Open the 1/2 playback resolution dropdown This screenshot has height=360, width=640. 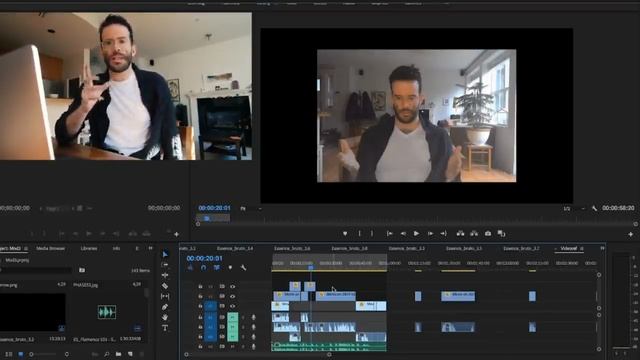pos(574,209)
